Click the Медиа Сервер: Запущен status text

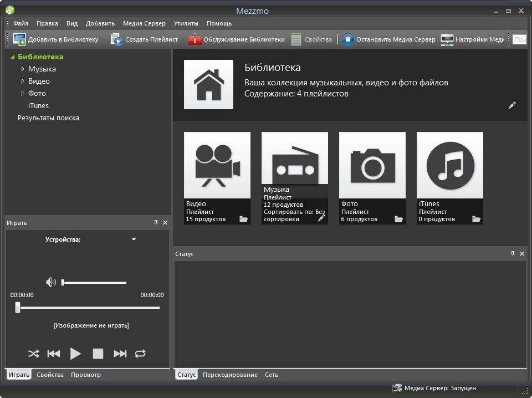[440, 388]
